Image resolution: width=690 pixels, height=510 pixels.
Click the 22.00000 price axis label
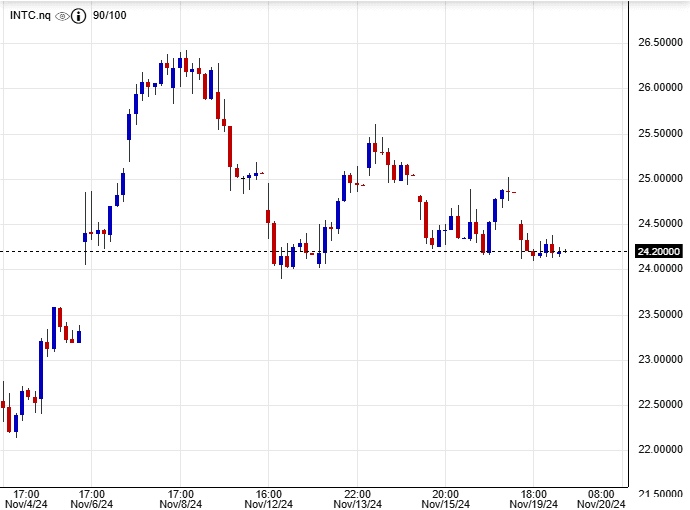659,449
